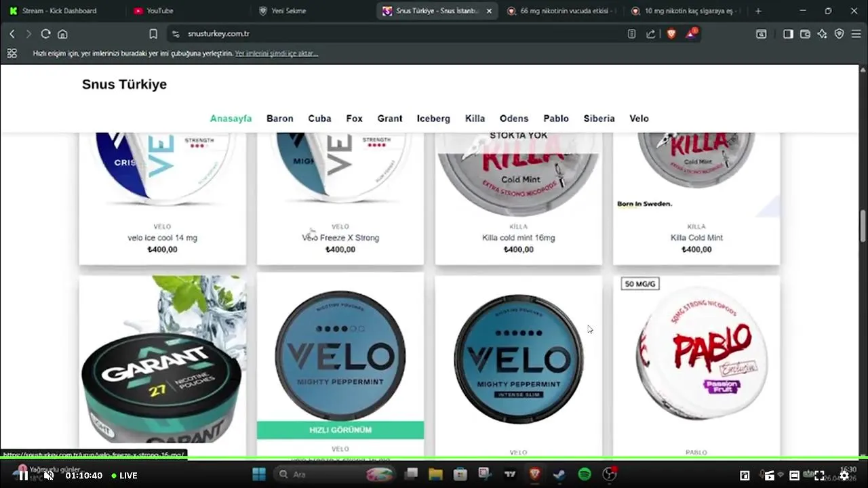Open the apps grid icon in bookmarks bar
Screen dimensions: 868x488
[12, 53]
